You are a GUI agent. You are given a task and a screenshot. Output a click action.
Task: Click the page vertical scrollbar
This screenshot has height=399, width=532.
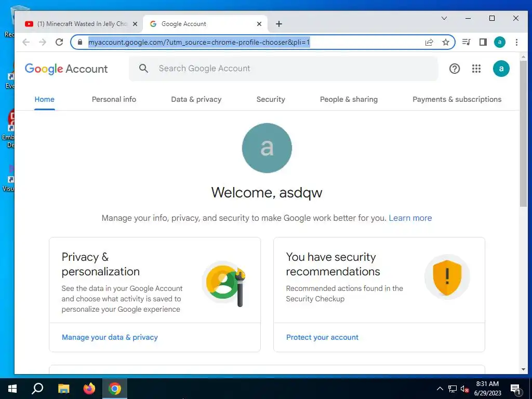tap(523, 134)
